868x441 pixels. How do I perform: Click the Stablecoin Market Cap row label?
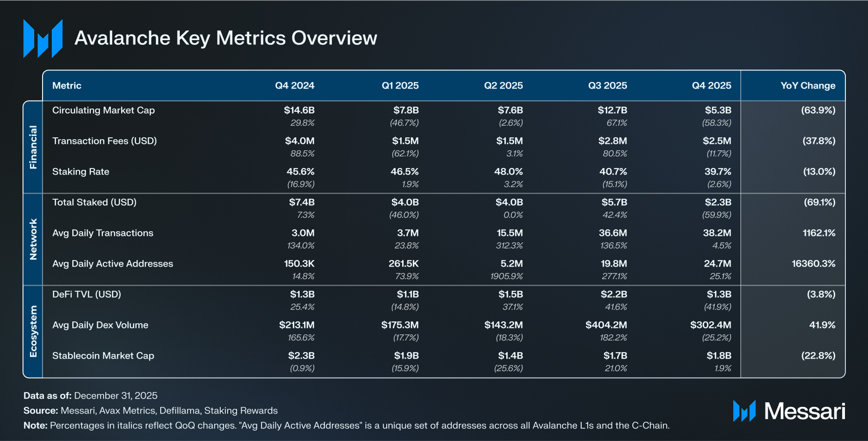pyautogui.click(x=103, y=356)
